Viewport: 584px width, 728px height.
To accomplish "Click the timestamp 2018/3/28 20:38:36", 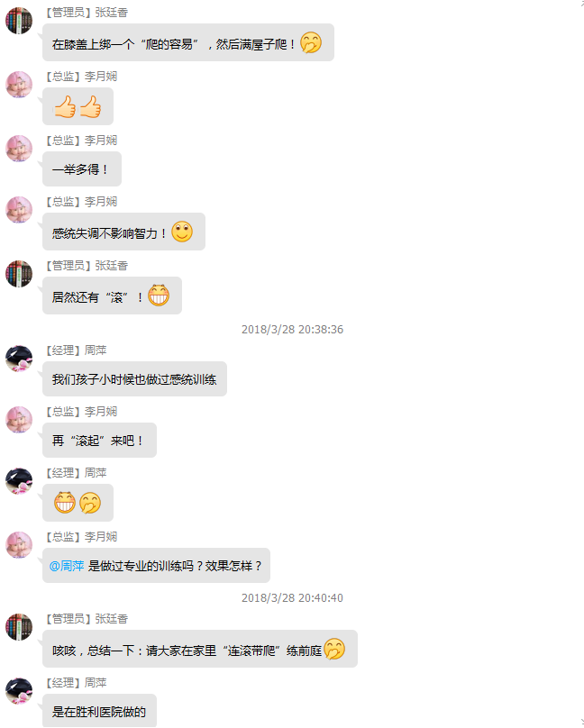I will coord(293,330).
